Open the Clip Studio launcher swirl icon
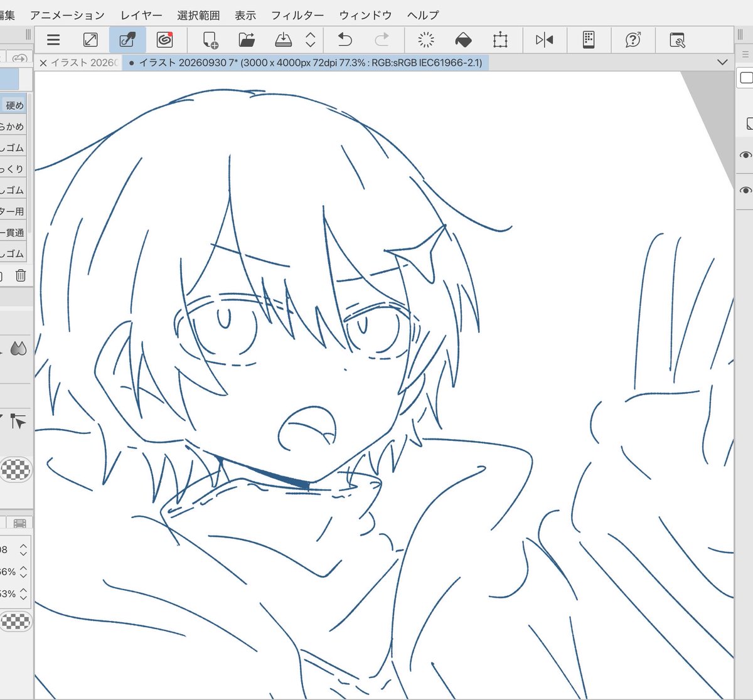This screenshot has height=700, width=753. coord(164,40)
